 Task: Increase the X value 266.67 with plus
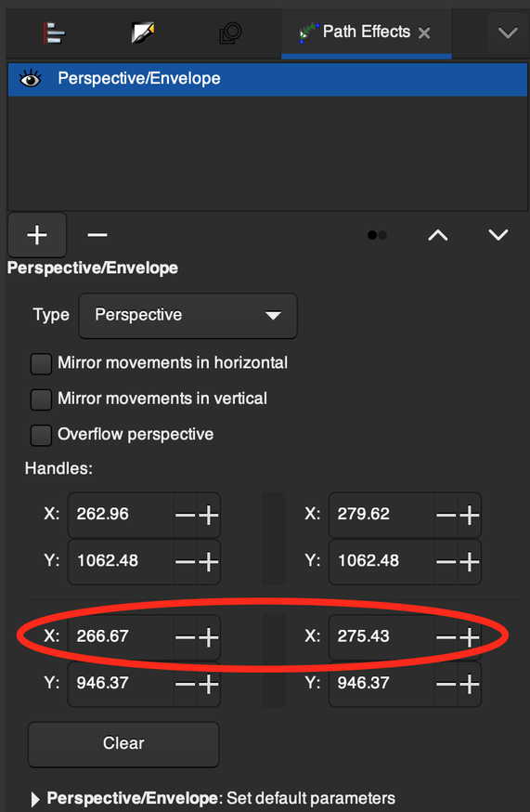[209, 637]
